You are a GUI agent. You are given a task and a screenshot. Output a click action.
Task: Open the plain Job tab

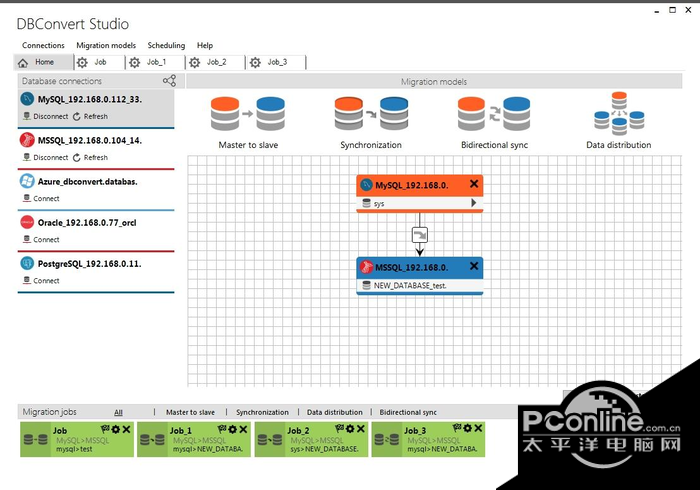(x=99, y=62)
